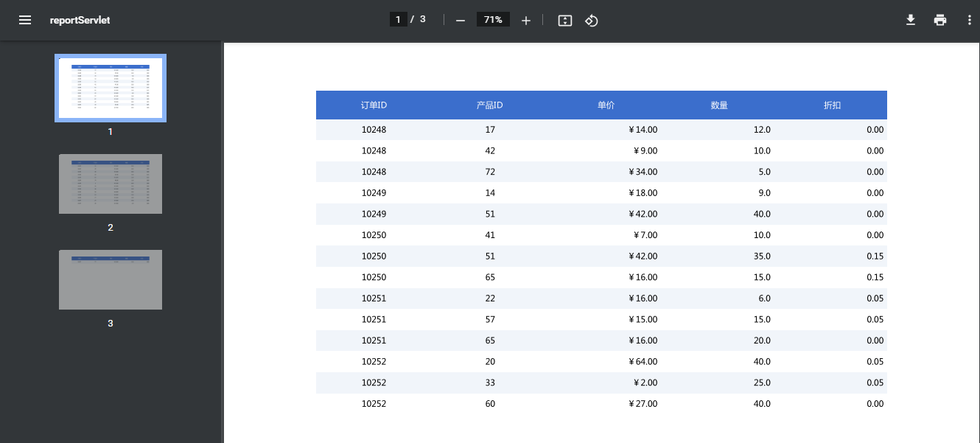
Task: Click the reportServlet document title
Action: click(x=80, y=20)
